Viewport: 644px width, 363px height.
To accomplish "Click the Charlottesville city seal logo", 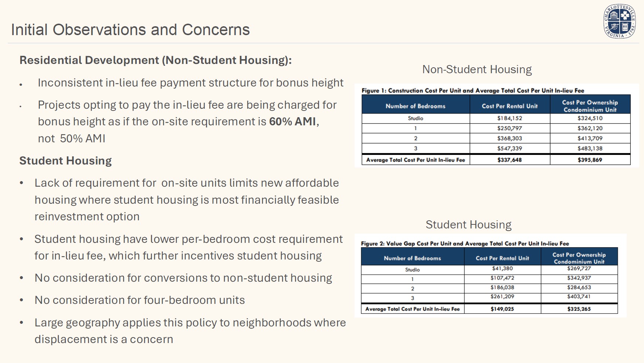I will tap(619, 21).
